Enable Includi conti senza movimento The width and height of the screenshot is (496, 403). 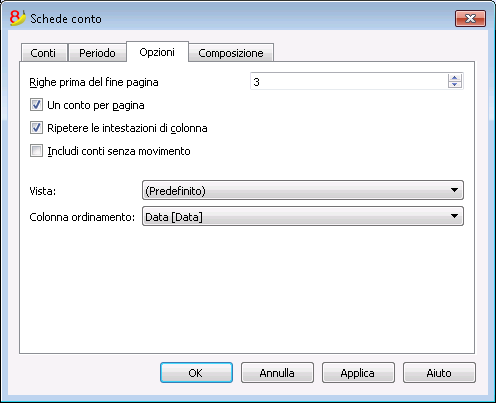tap(36, 151)
